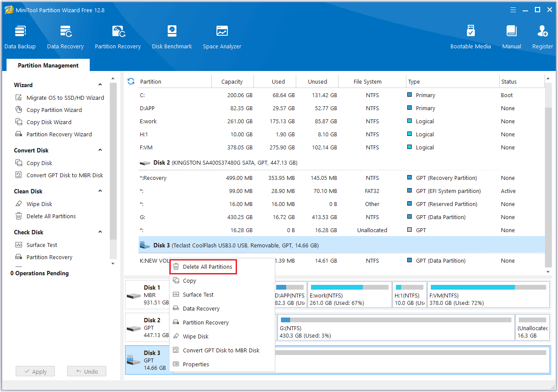
Task: Open the Manual
Action: tap(511, 37)
